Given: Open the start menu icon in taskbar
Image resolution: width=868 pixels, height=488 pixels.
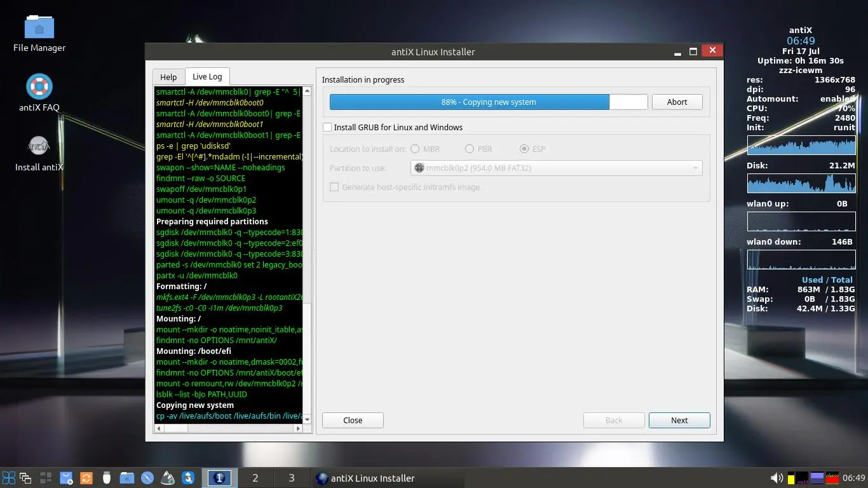Looking at the screenshot, I should click(x=8, y=478).
